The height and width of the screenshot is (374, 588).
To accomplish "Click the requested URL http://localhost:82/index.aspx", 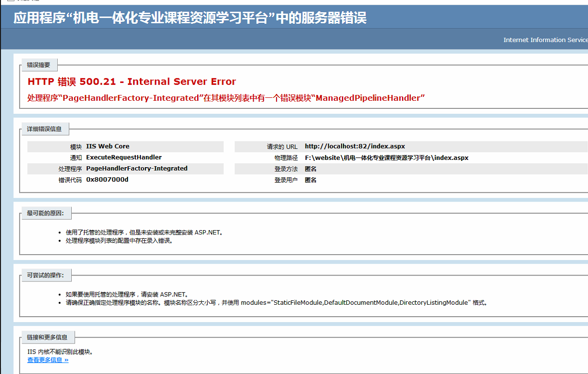I will pos(355,146).
